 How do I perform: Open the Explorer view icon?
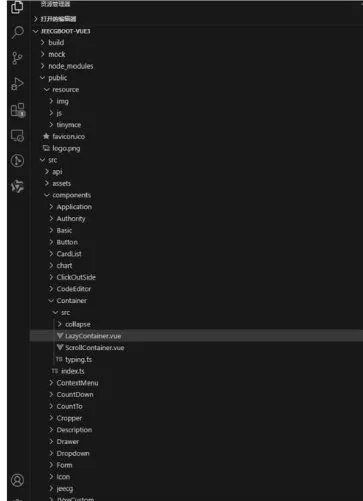point(17,7)
